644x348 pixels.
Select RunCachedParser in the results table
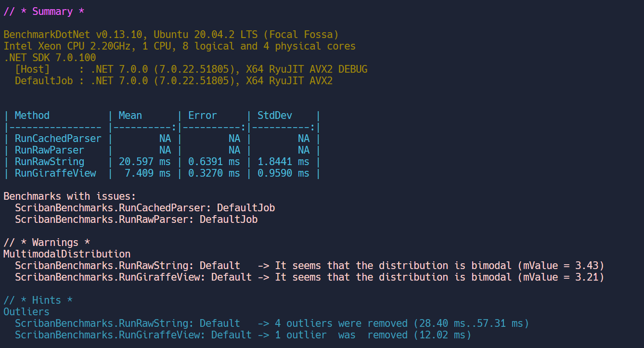point(58,139)
